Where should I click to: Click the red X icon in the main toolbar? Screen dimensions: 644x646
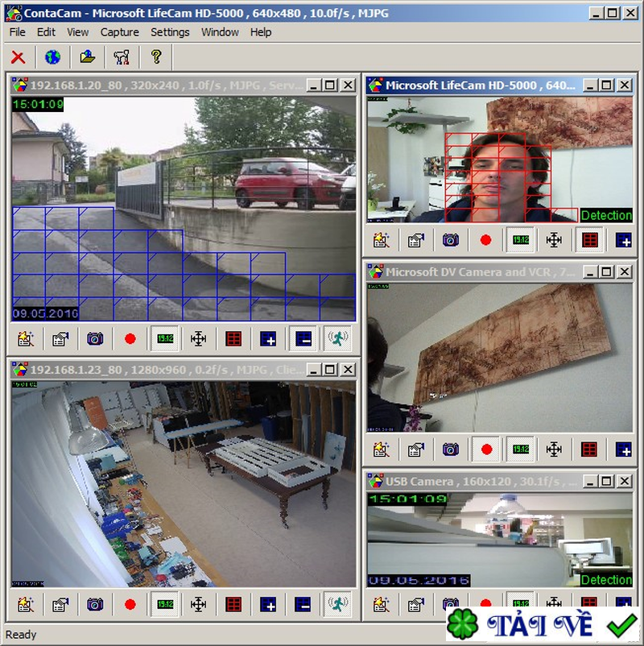pyautogui.click(x=19, y=57)
